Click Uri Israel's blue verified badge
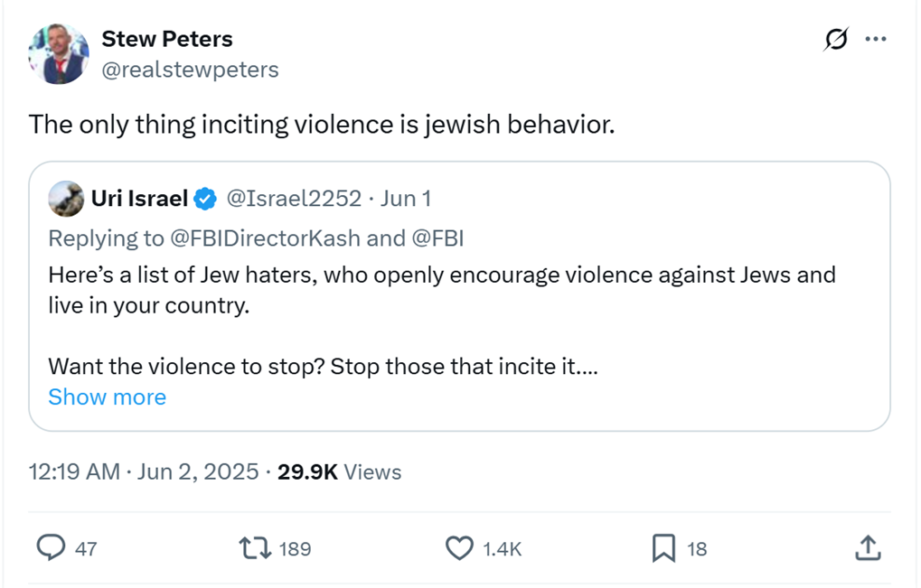921x588 pixels. 205,199
